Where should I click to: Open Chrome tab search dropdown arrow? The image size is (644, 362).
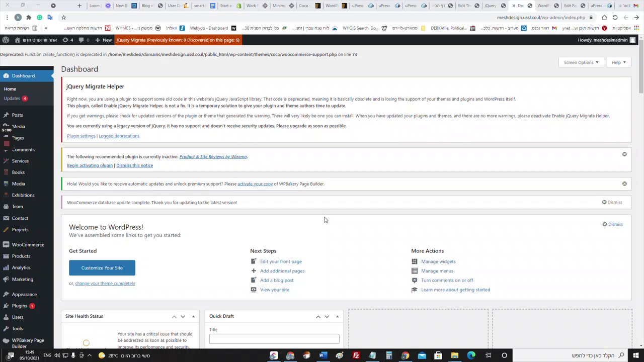[x=53, y=6]
